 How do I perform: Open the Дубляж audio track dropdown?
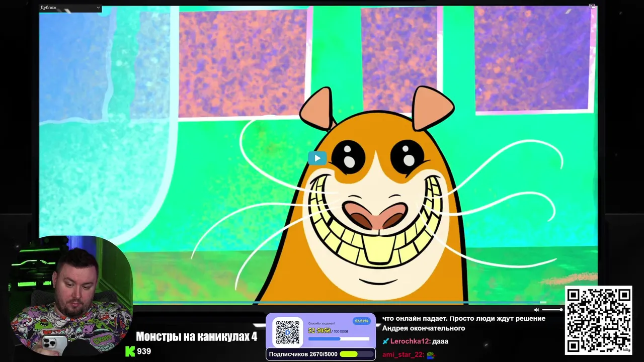pyautogui.click(x=70, y=8)
